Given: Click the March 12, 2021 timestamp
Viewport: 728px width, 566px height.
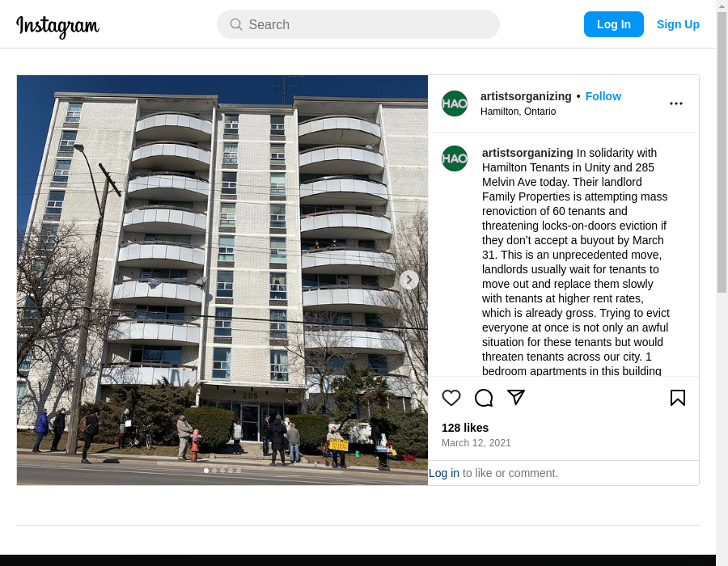Looking at the screenshot, I should click(476, 443).
